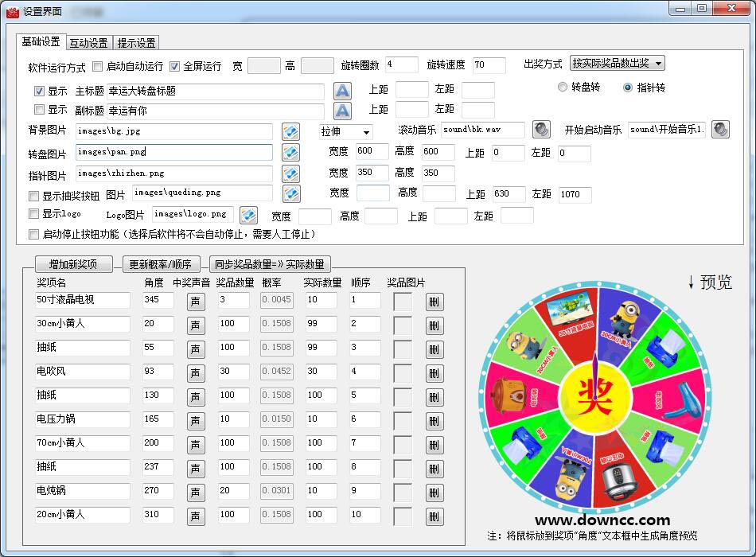Click the 删 delete button for 电吹风 row
Viewport: 756px width, 557px height.
point(435,372)
